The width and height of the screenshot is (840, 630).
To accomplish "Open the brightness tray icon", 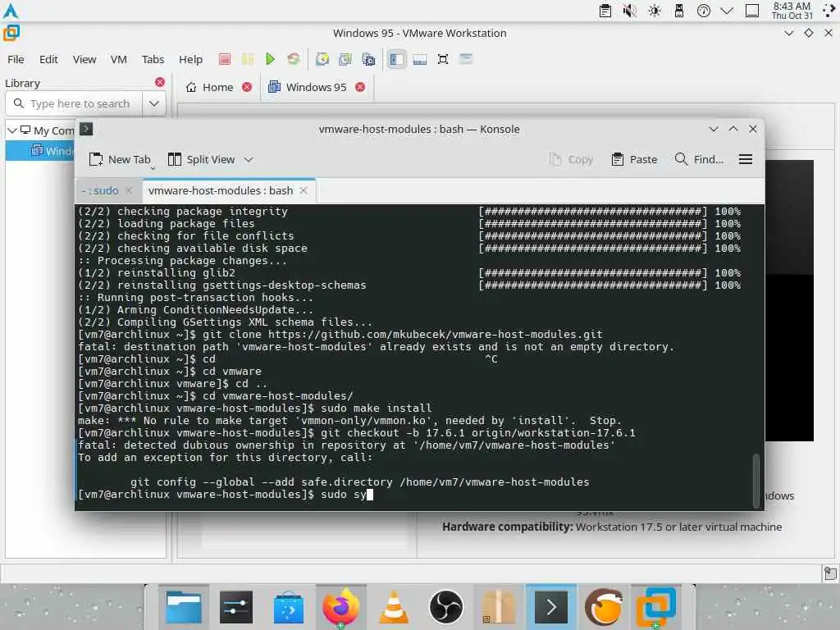I will [x=655, y=11].
